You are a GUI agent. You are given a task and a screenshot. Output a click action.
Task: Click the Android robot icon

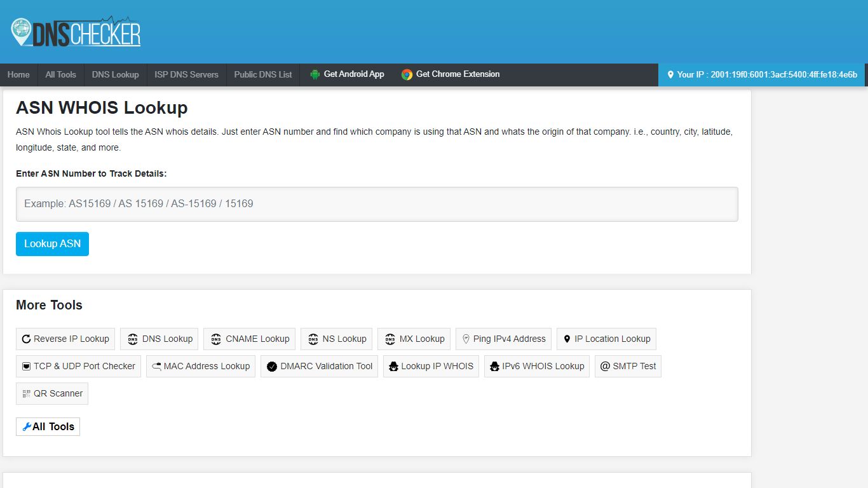coord(315,74)
